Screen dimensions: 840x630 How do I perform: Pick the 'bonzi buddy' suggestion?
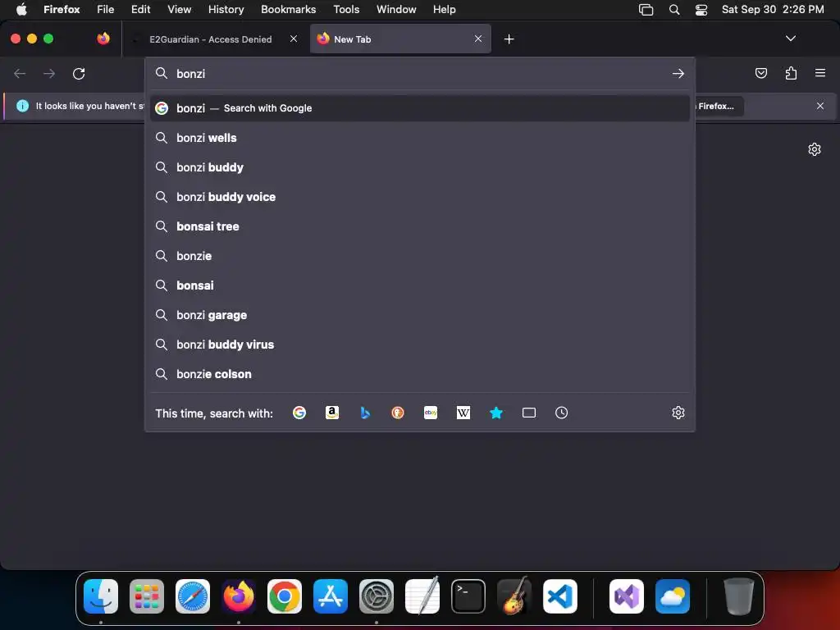(x=420, y=167)
